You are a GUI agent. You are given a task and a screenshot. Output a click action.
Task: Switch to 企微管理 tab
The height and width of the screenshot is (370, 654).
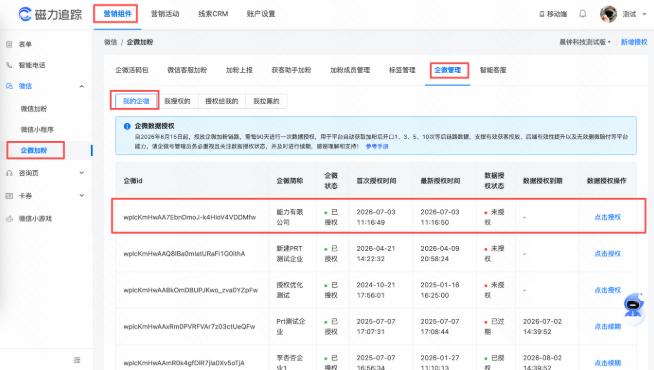pyautogui.click(x=448, y=70)
